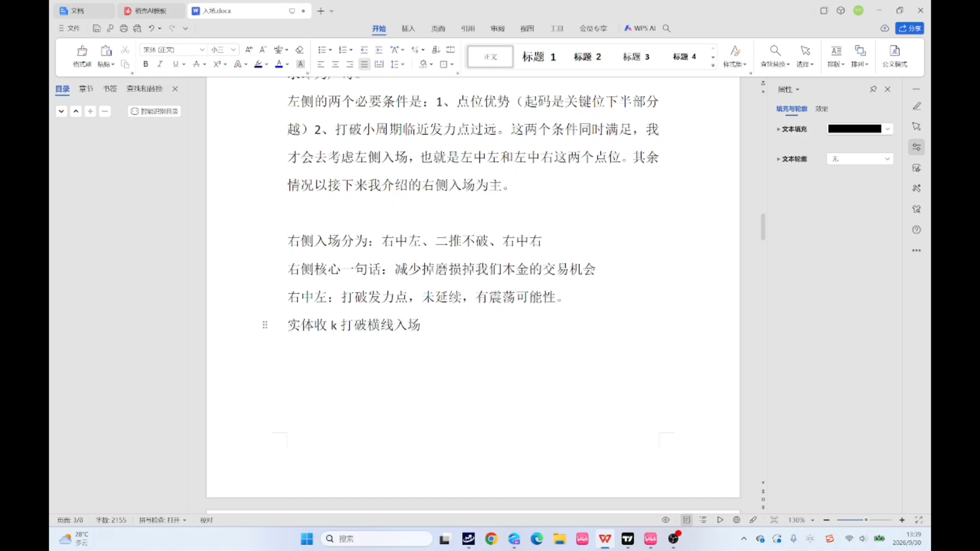This screenshot has width=980, height=551.
Task: Switch to the Bookmarks navigation tab
Action: click(110, 89)
